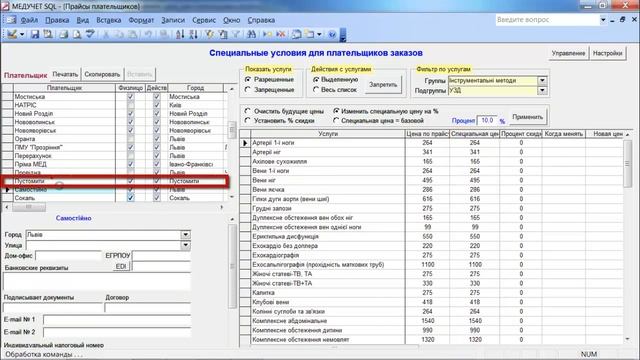Open the Подгруппы dropdown list
Image resolution: width=640 pixels, height=360 pixels.
click(x=542, y=90)
